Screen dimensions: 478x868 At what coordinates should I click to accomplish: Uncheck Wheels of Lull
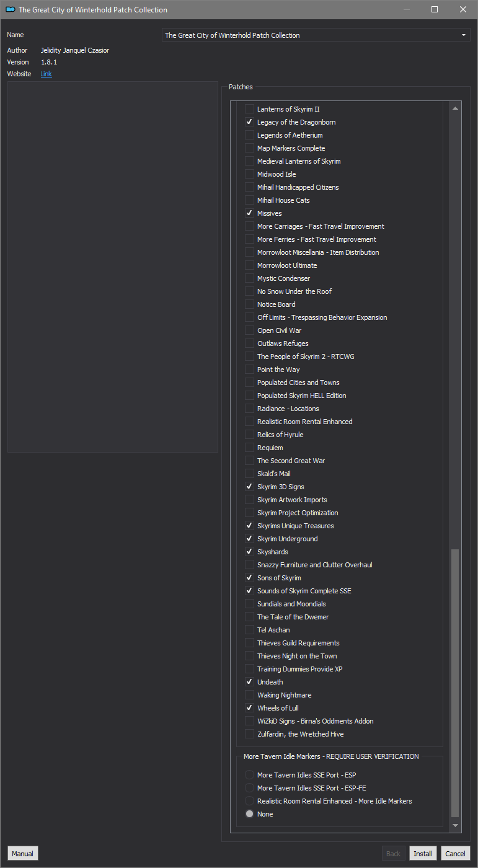(x=249, y=708)
